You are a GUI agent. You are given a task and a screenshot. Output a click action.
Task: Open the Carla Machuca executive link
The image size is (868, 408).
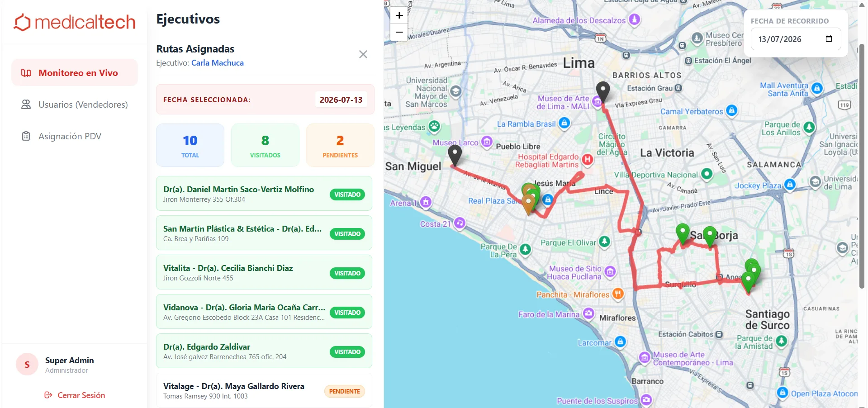218,63
